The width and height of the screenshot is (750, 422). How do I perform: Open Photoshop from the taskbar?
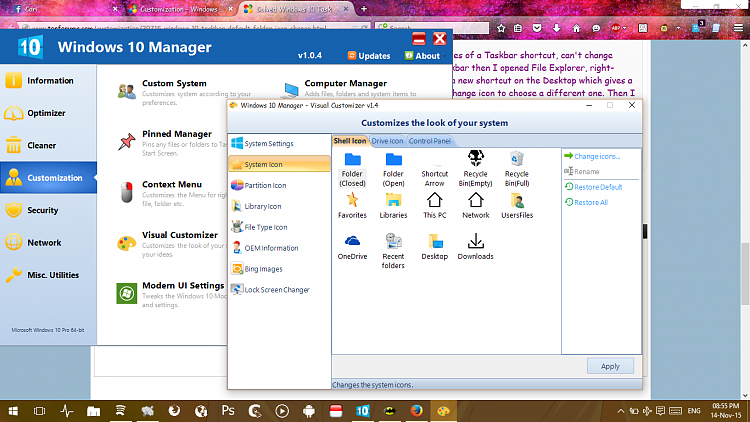(228, 410)
